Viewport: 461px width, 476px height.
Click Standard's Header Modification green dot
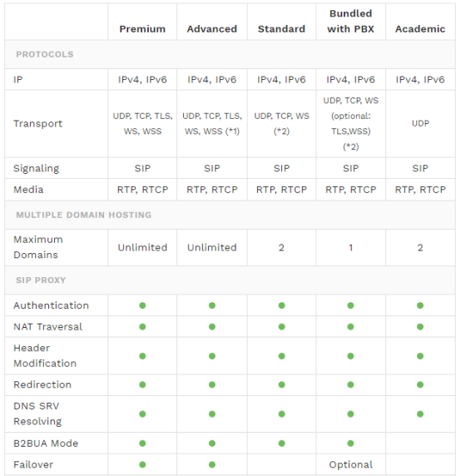pyautogui.click(x=281, y=356)
